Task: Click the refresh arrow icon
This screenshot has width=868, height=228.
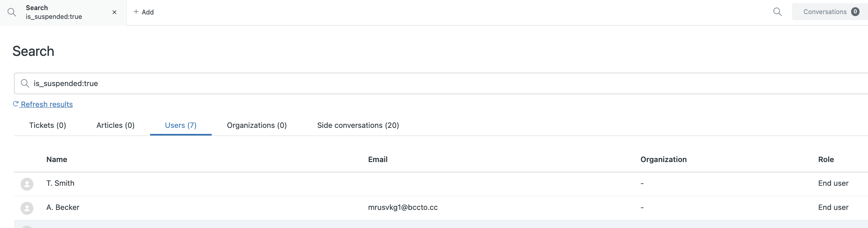Action: coord(16,104)
